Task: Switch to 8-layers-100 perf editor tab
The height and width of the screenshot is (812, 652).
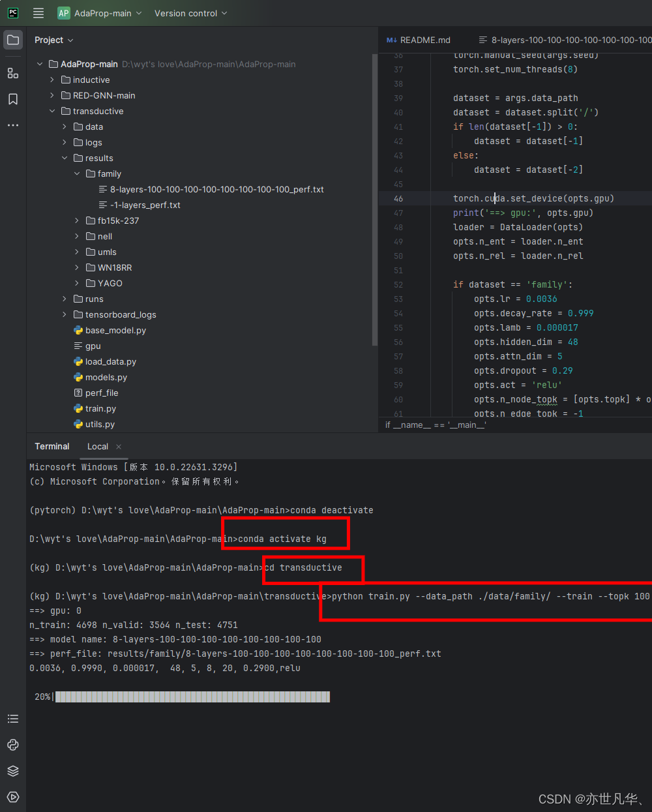Action: [565, 40]
